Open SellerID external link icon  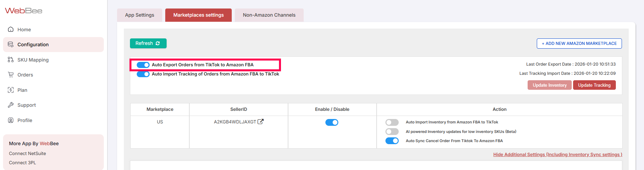(x=261, y=122)
